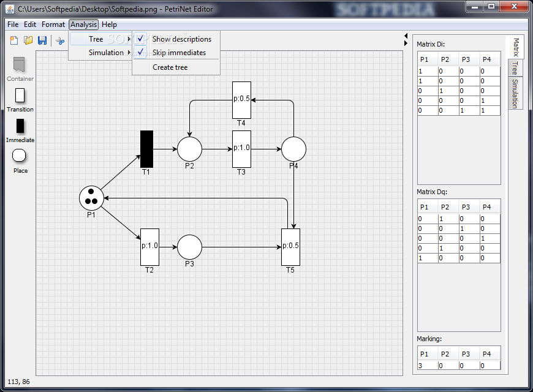Image resolution: width=533 pixels, height=392 pixels.
Task: Select place P4 circle on canvas
Action: coord(293,149)
